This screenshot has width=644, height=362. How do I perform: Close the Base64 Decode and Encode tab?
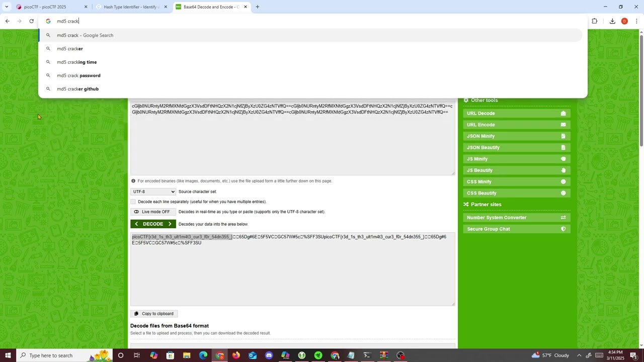(x=246, y=7)
